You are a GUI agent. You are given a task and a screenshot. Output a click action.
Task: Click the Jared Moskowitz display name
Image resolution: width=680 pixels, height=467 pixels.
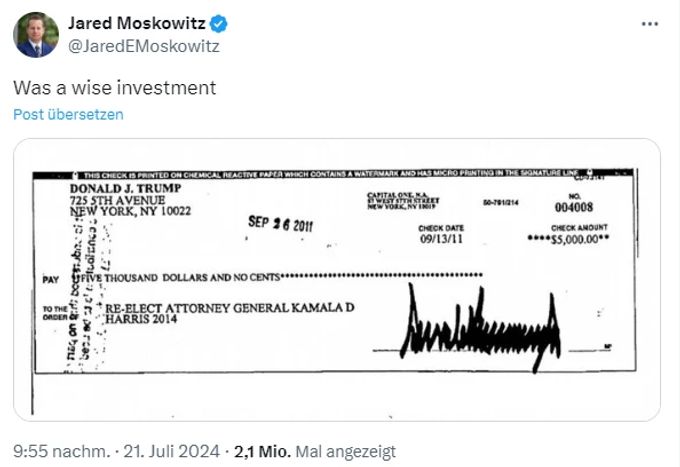137,23
